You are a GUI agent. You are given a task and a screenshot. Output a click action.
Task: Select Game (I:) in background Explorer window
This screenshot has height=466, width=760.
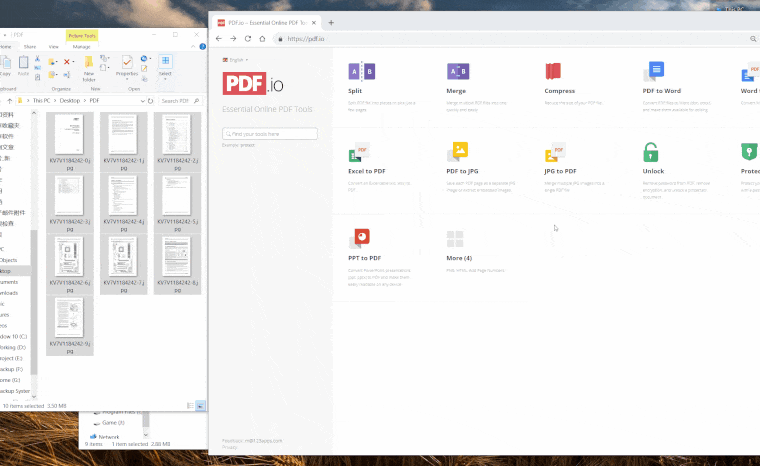(110, 423)
